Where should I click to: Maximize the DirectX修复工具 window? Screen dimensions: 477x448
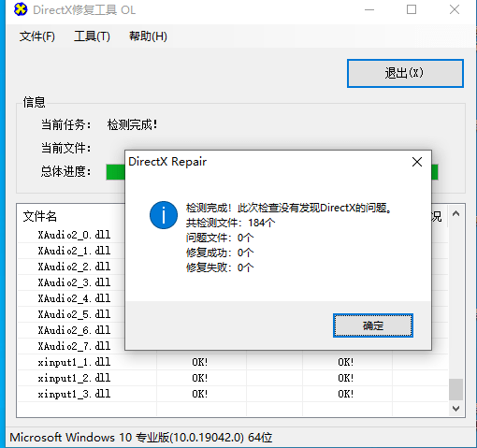tap(412, 9)
